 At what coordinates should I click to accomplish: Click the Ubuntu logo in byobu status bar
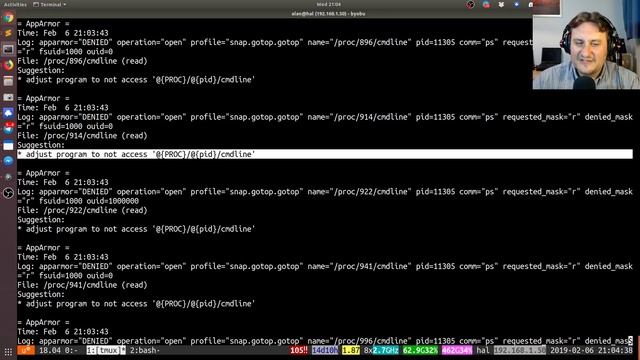(x=26, y=350)
